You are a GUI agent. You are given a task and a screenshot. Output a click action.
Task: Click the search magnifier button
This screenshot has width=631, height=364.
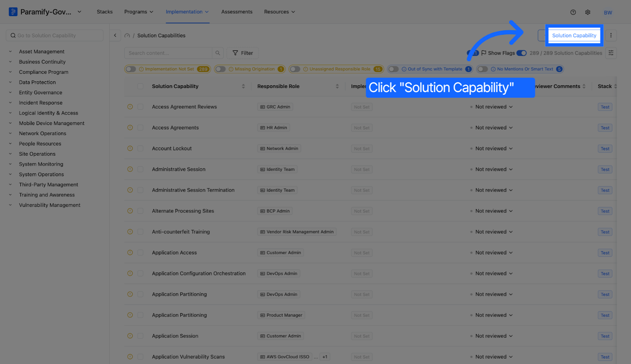(x=218, y=53)
